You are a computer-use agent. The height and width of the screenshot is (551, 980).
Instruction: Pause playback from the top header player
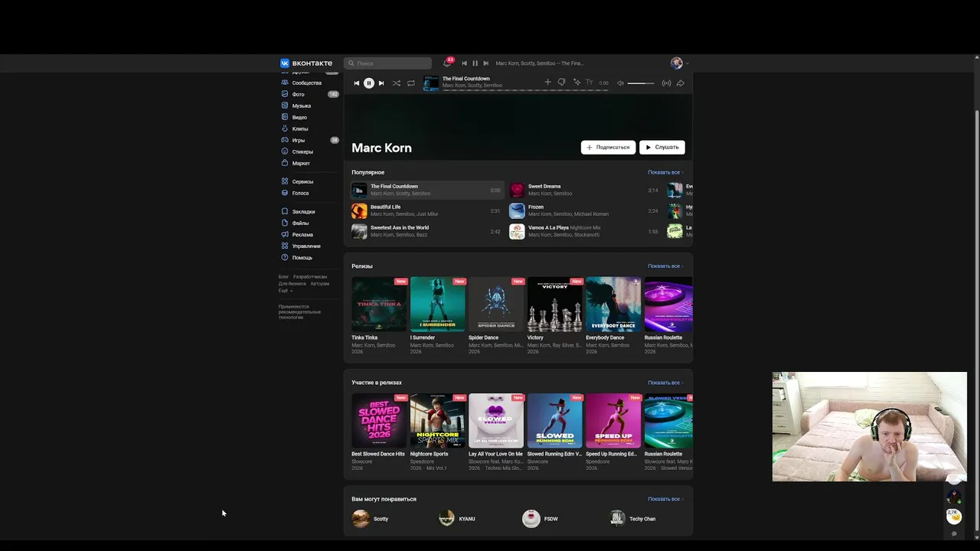pos(475,64)
